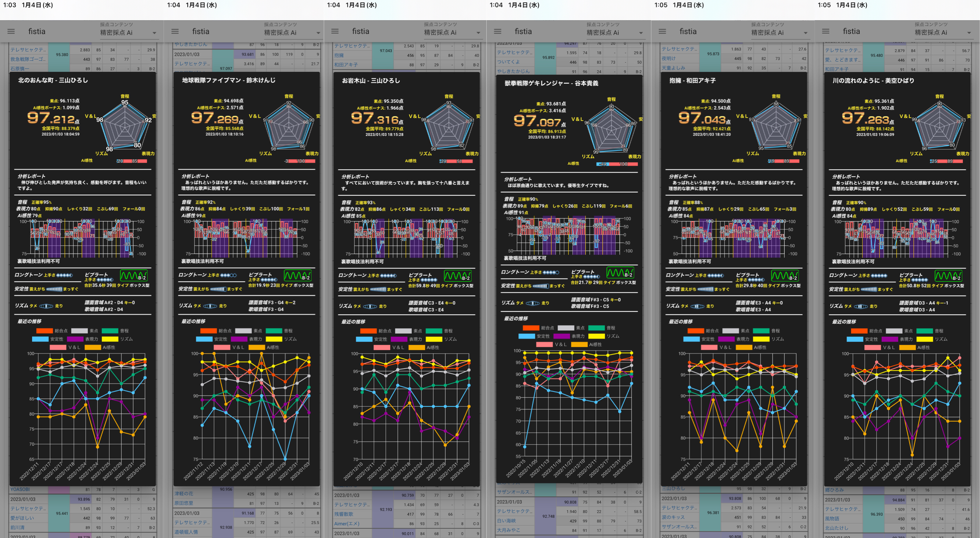Select the 津軽の花 song row
The width and height of the screenshot is (980, 538).
click(184, 494)
